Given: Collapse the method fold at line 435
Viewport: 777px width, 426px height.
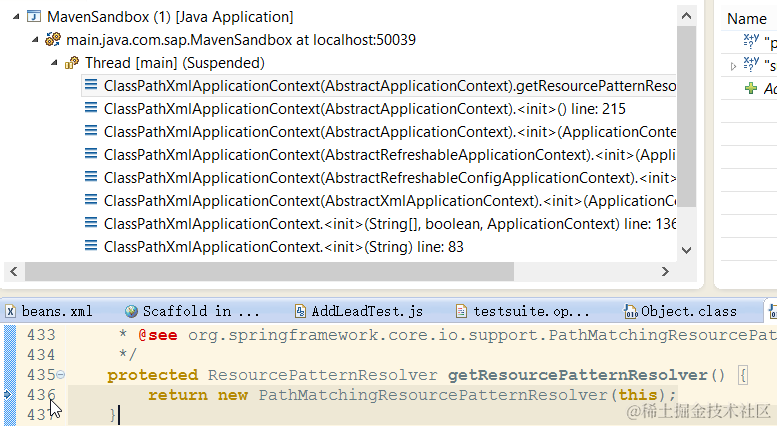Looking at the screenshot, I should pos(60,375).
